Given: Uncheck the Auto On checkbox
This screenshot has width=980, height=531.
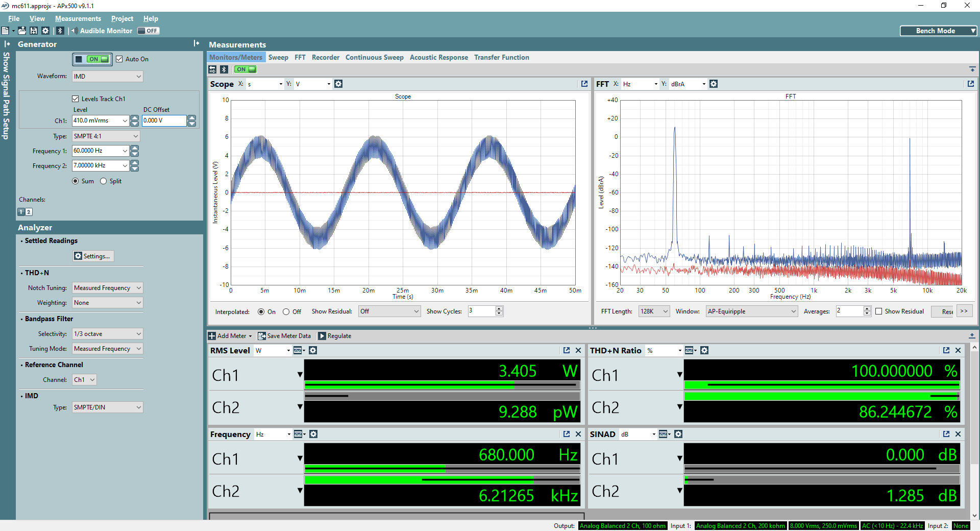Looking at the screenshot, I should (x=119, y=59).
